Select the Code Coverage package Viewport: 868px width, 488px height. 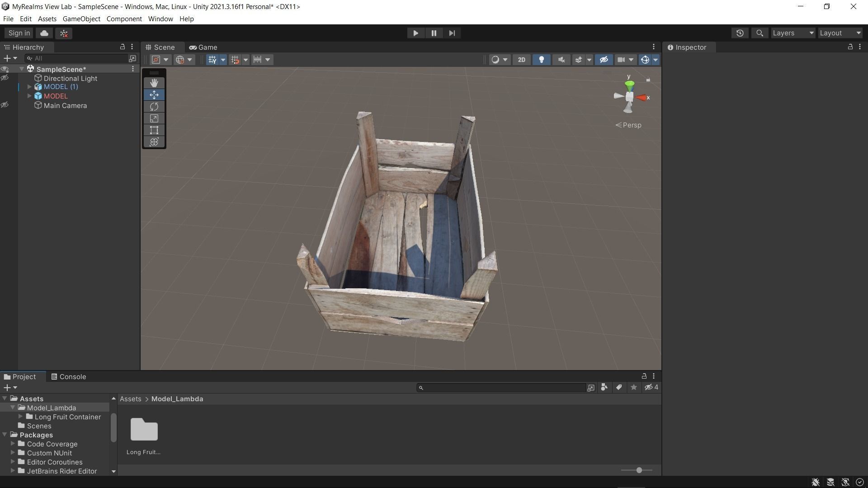pyautogui.click(x=52, y=444)
